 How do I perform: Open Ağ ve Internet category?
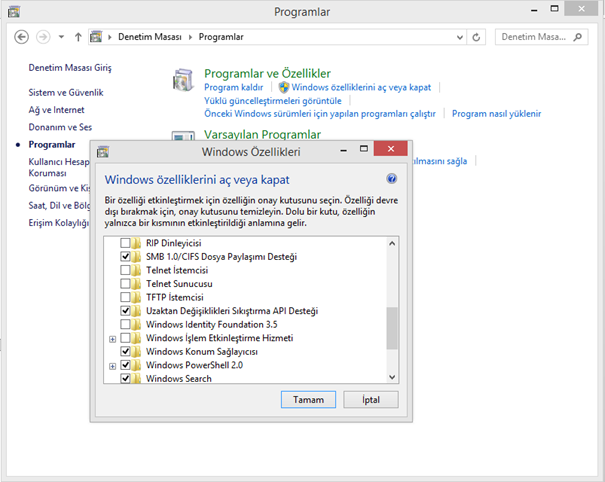56,110
